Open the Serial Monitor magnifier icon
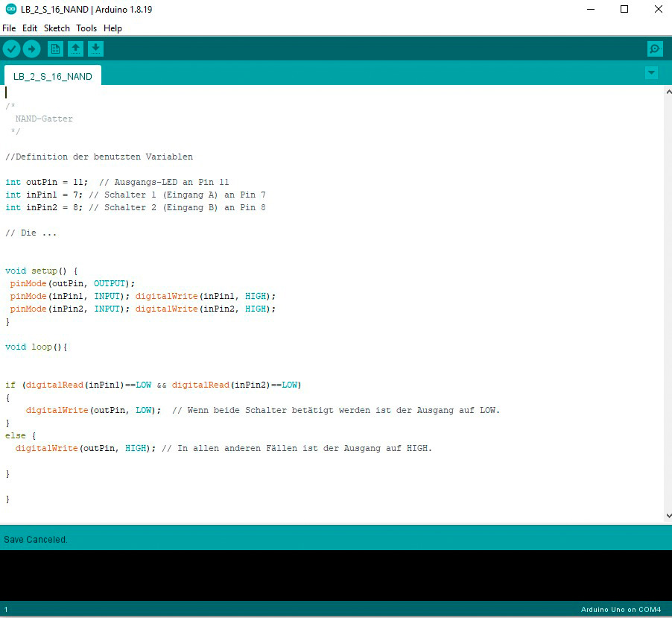 click(655, 49)
